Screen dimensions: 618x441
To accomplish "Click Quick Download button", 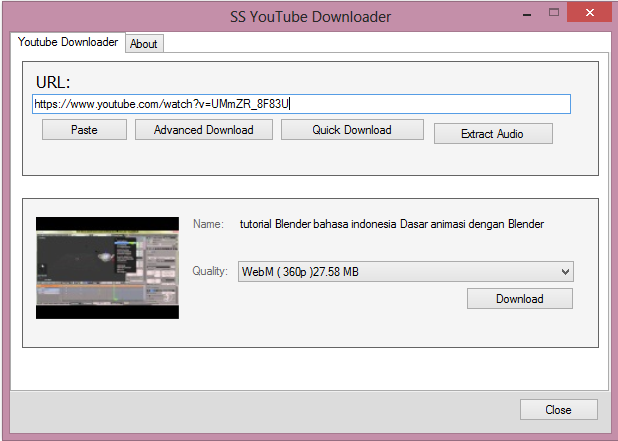I will 352,130.
